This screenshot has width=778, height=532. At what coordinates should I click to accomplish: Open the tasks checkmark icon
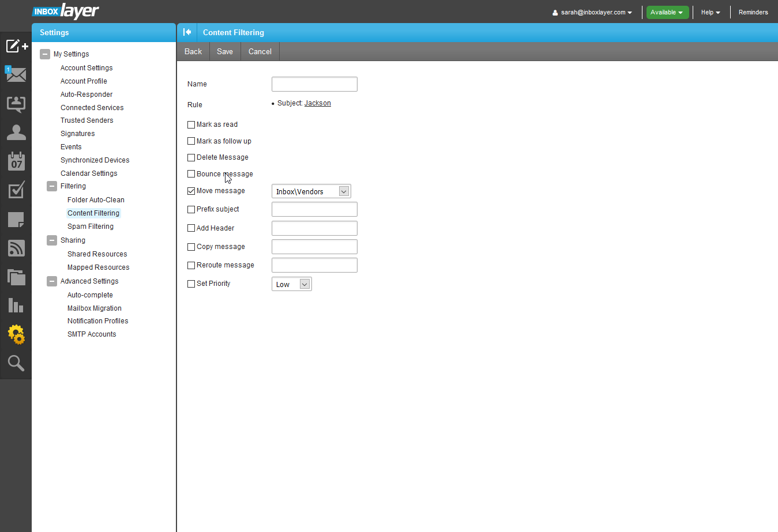[16, 190]
